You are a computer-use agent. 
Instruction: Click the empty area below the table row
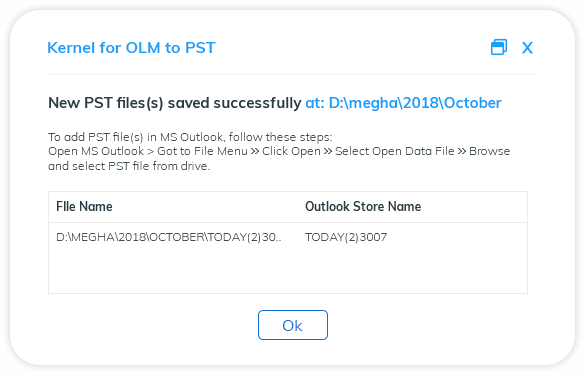(288, 272)
